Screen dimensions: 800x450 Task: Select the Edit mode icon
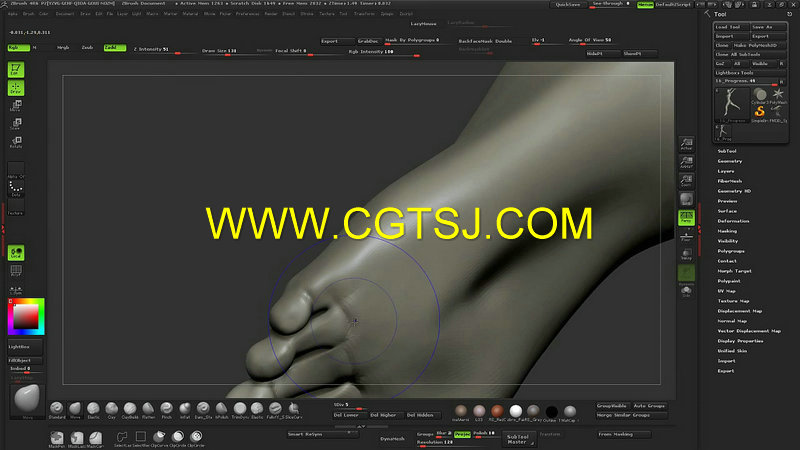[x=16, y=70]
